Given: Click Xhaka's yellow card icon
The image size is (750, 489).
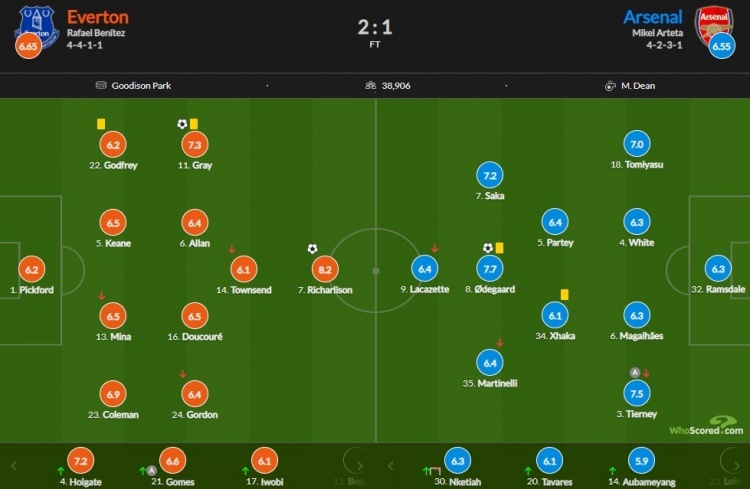Looking at the screenshot, I should (x=564, y=294).
